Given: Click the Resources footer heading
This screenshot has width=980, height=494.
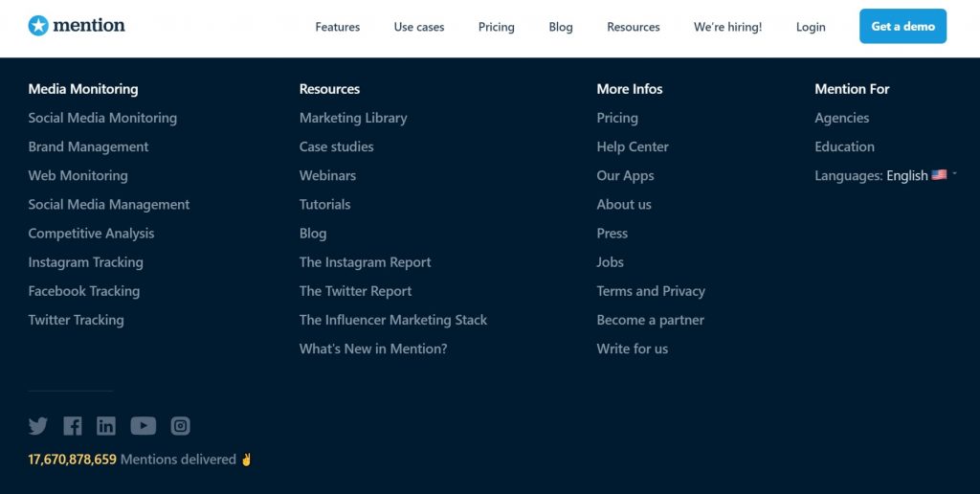Looking at the screenshot, I should (x=329, y=89).
